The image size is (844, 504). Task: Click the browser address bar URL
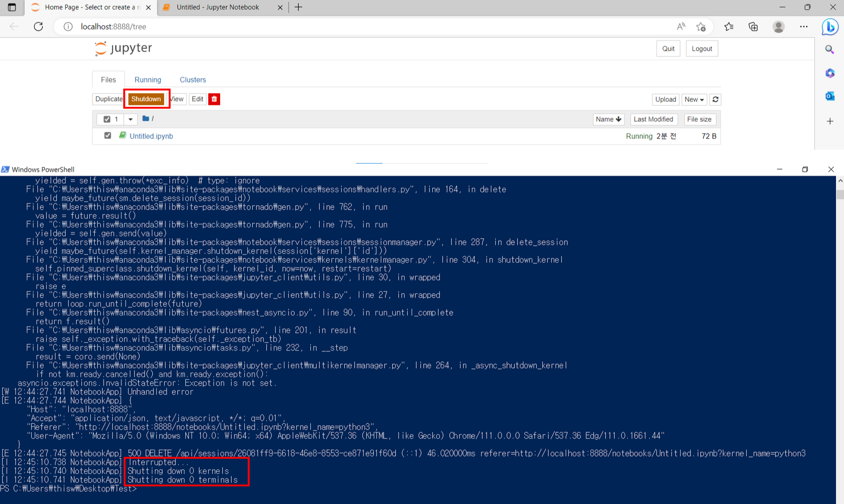tap(113, 26)
